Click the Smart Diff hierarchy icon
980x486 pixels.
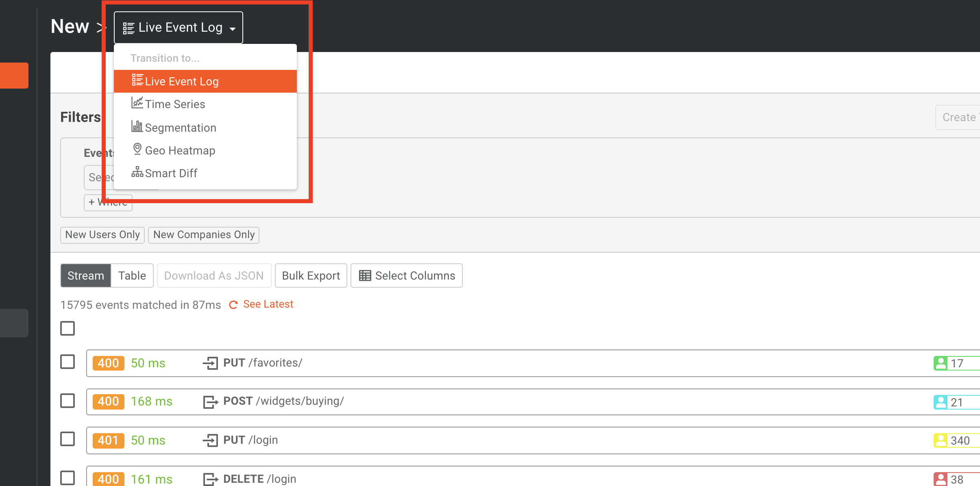[137, 172]
